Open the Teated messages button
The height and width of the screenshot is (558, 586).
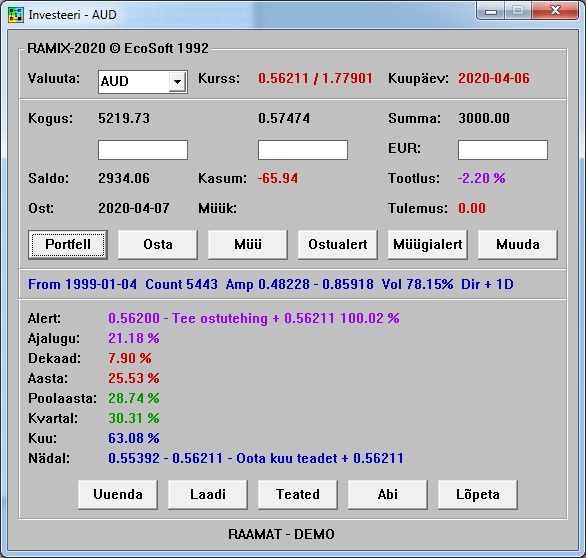(x=298, y=495)
